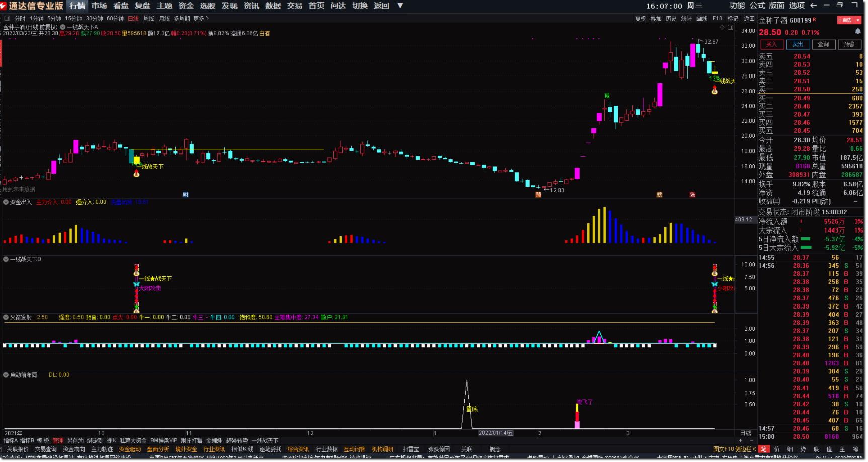Click the 联 tab at bottom right

pyautogui.click(x=816, y=449)
